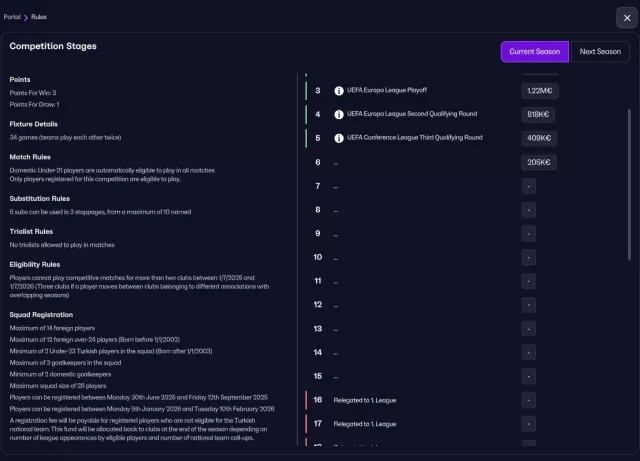The height and width of the screenshot is (461, 640).
Task: Click position number 15 in standings list
Action: coord(318,376)
